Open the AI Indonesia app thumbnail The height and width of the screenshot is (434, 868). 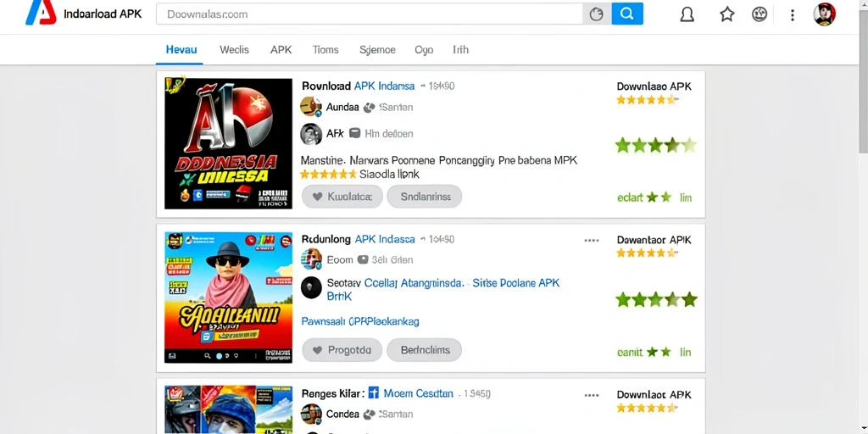pyautogui.click(x=229, y=143)
